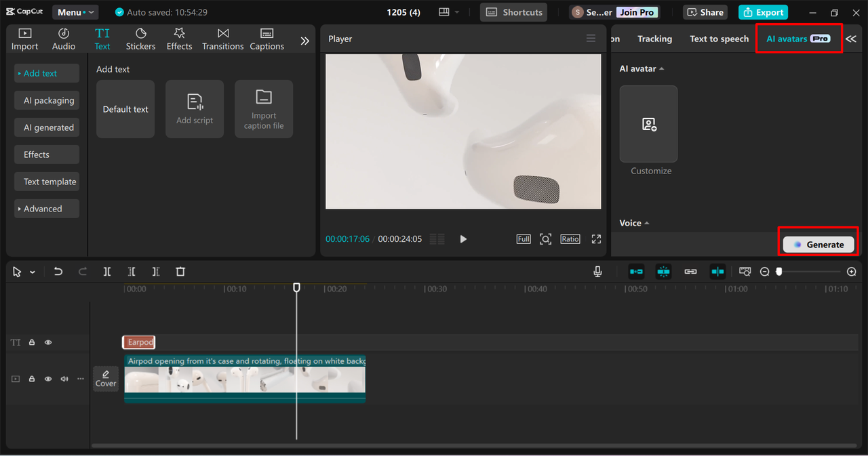Viewport: 868px width, 456px height.
Task: Export the project
Action: click(x=763, y=12)
